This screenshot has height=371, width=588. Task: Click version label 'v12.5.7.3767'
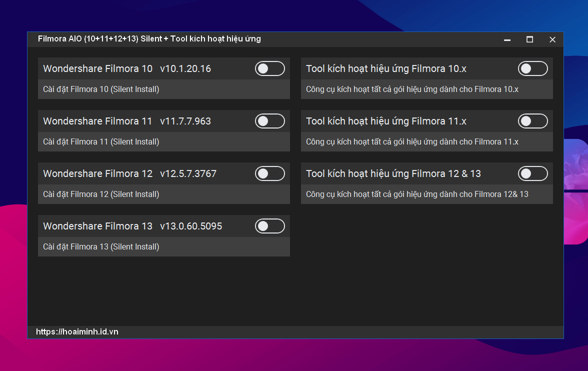[188, 173]
